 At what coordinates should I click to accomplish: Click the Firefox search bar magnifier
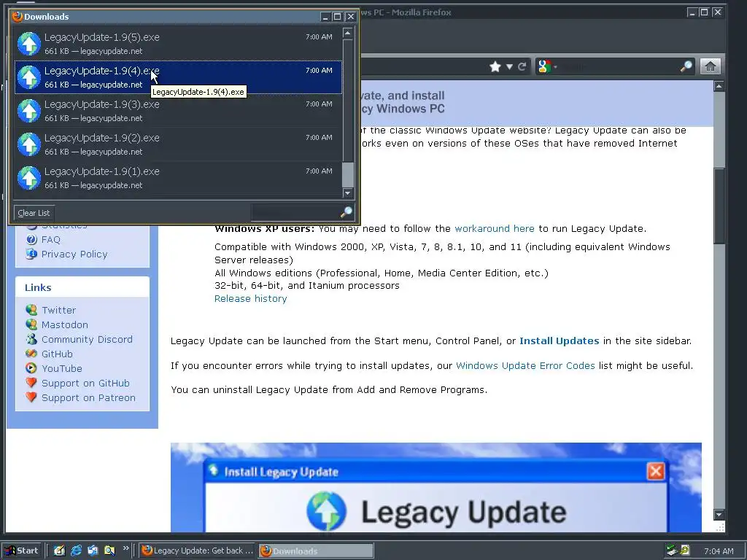(x=686, y=66)
